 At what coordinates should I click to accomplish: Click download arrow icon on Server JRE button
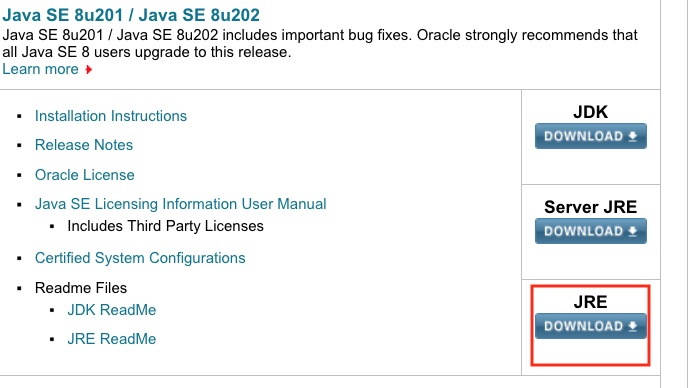(x=633, y=231)
